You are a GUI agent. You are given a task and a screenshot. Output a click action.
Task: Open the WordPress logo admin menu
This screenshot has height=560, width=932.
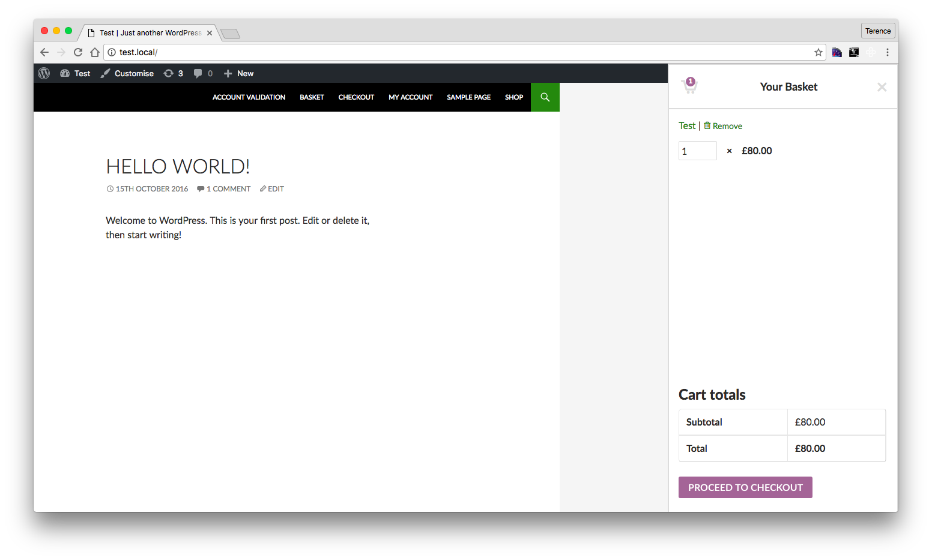click(x=44, y=73)
